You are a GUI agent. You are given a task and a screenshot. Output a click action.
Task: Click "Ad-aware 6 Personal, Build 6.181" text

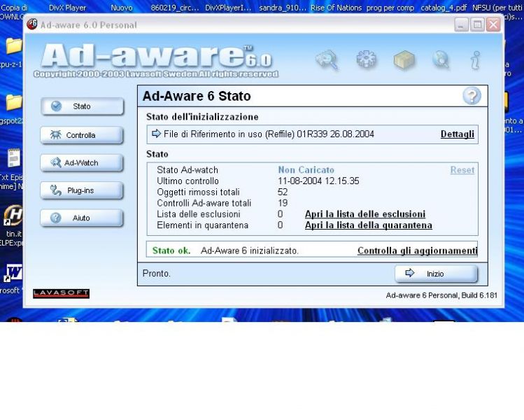[441, 295]
